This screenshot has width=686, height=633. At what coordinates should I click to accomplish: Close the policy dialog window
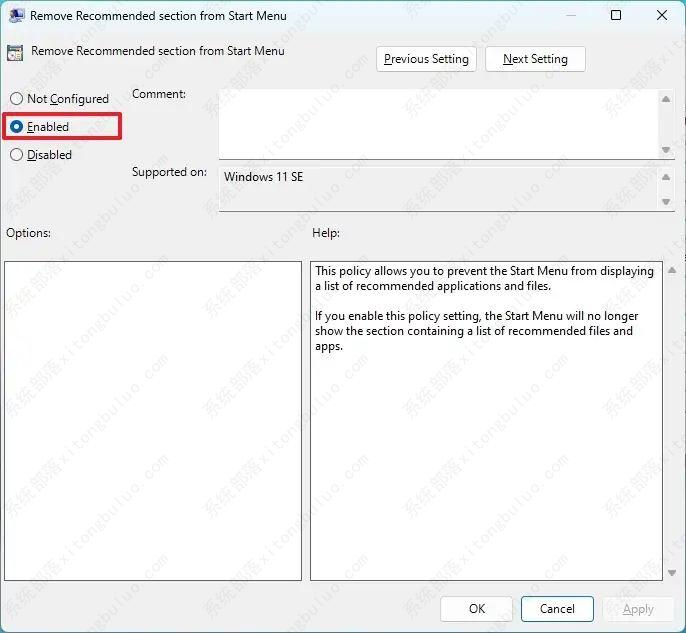[x=662, y=16]
